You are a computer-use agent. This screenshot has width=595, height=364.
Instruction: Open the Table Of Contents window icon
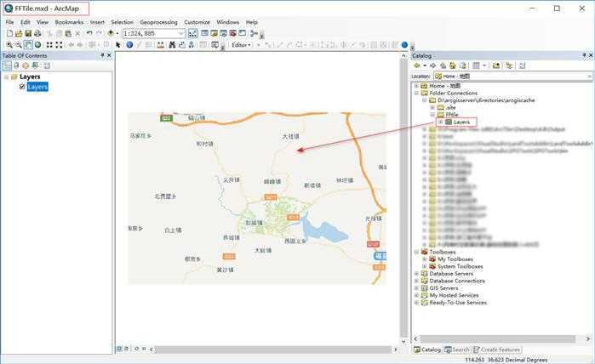click(205, 34)
